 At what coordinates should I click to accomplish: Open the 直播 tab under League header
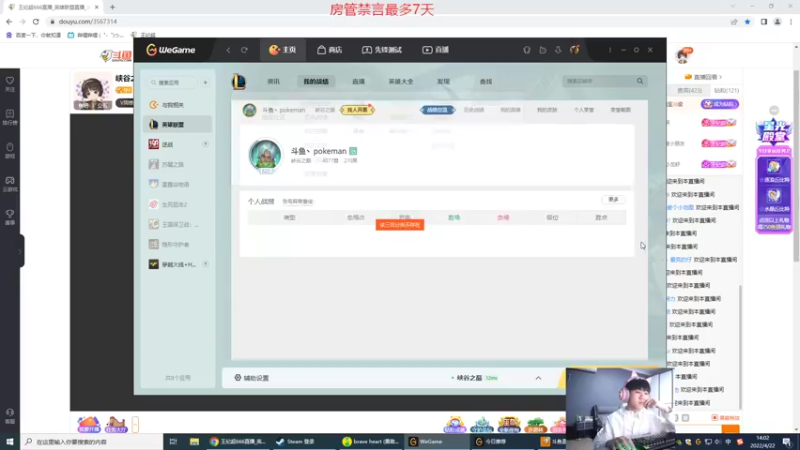pyautogui.click(x=359, y=81)
